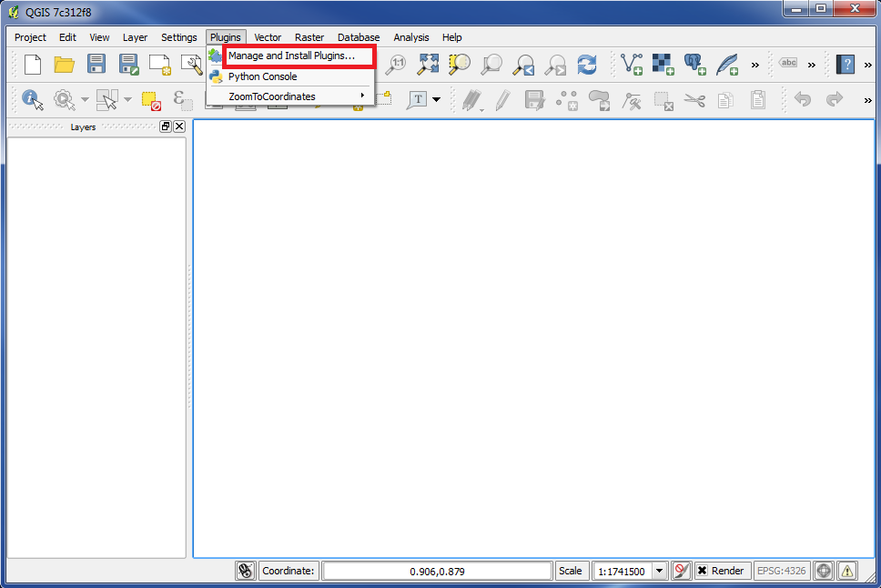Open the Database menu

(359, 37)
